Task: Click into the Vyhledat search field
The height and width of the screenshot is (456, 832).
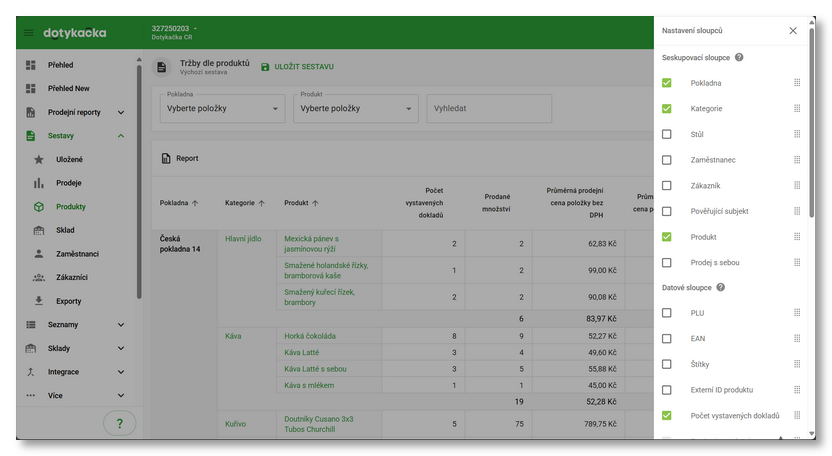Action: click(489, 108)
